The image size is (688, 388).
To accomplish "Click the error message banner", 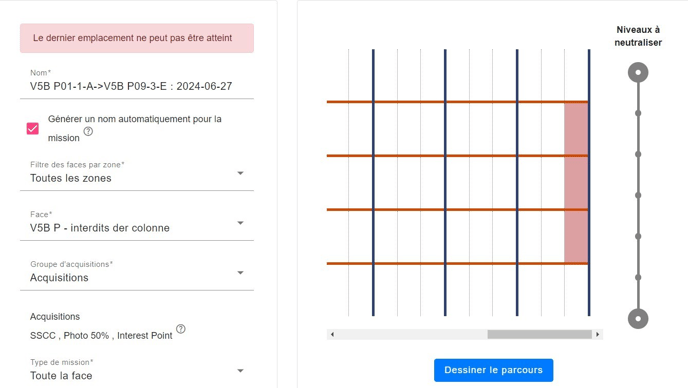I will 137,38.
